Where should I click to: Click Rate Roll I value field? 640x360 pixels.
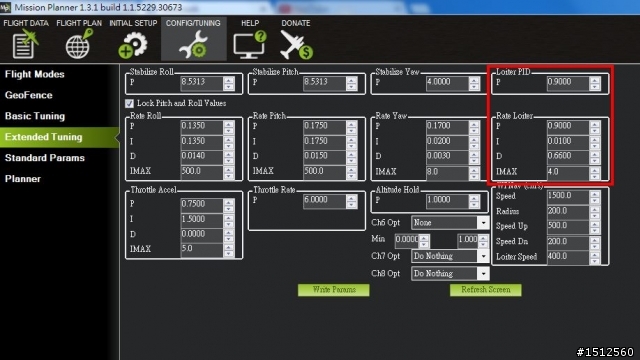point(202,142)
